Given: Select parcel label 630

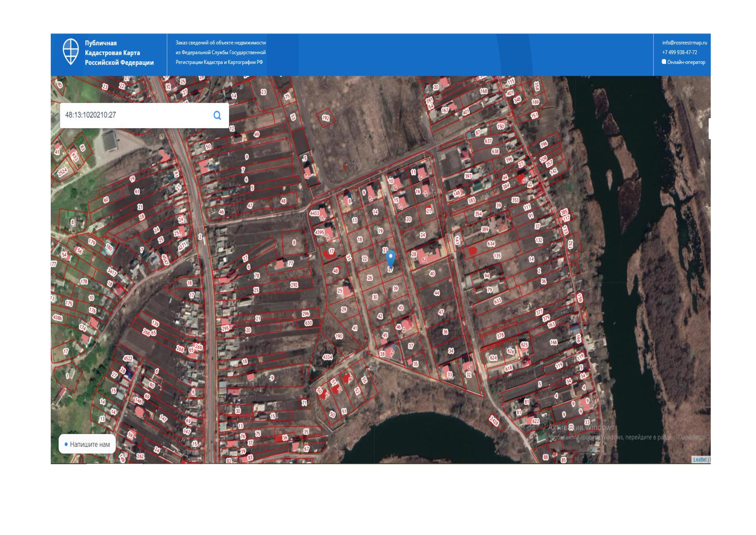Looking at the screenshot, I should click(308, 323).
